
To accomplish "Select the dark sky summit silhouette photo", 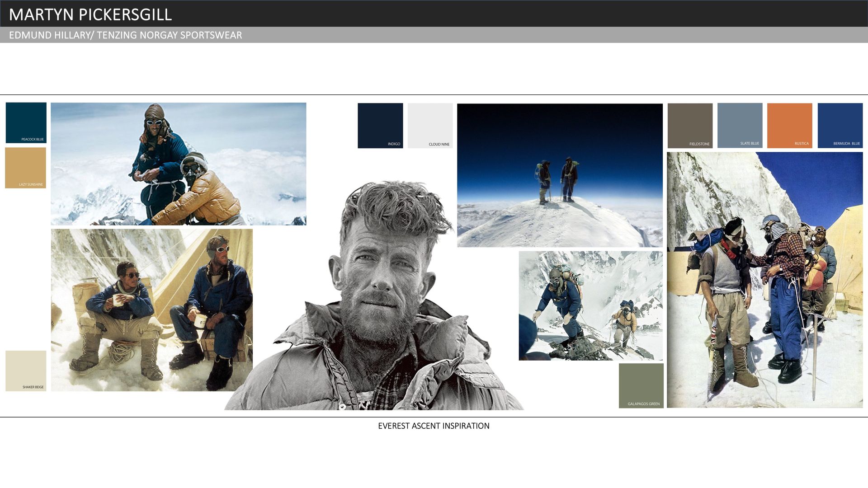I will pyautogui.click(x=560, y=175).
